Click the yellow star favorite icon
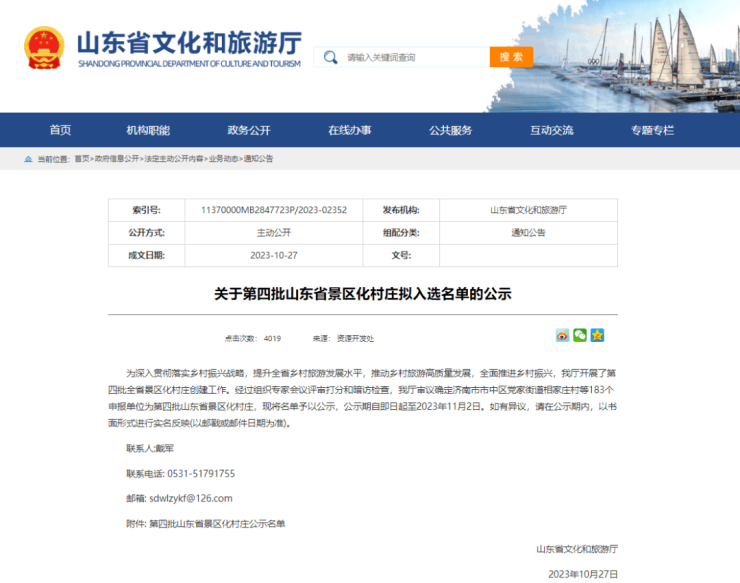This screenshot has width=740, height=583. pyautogui.click(x=597, y=335)
